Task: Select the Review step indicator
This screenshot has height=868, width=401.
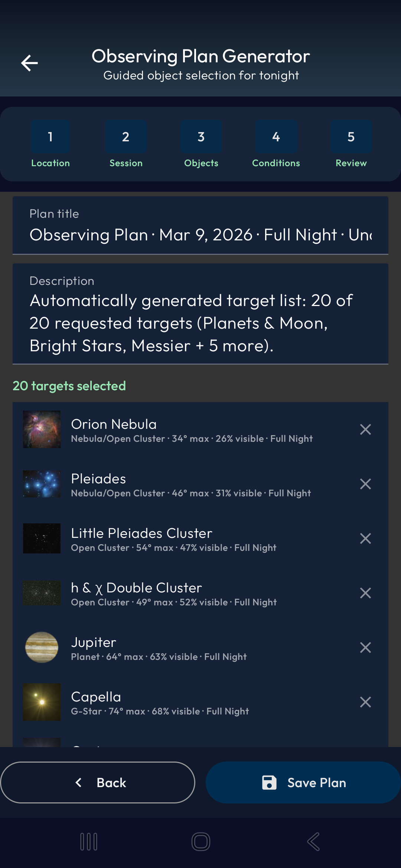Action: coord(351,137)
